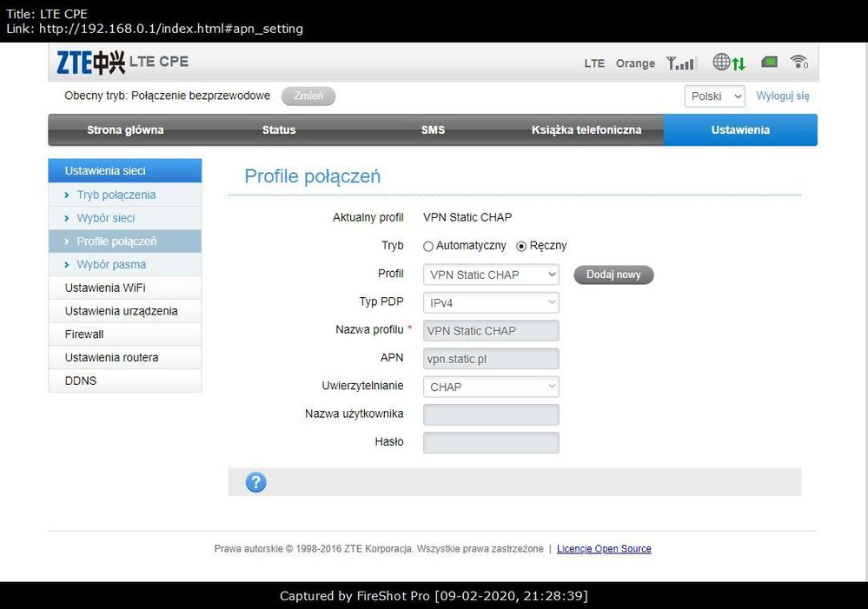Open the Polski language selector
Viewport: 868px width, 609px height.
click(x=714, y=96)
